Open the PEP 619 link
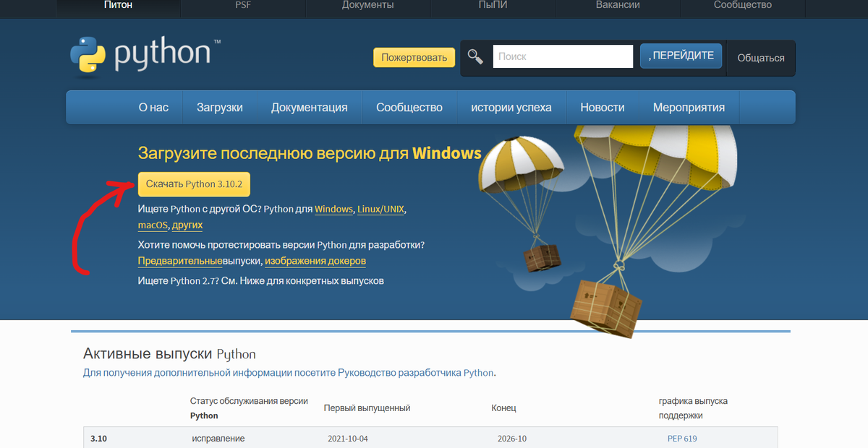 tap(682, 439)
